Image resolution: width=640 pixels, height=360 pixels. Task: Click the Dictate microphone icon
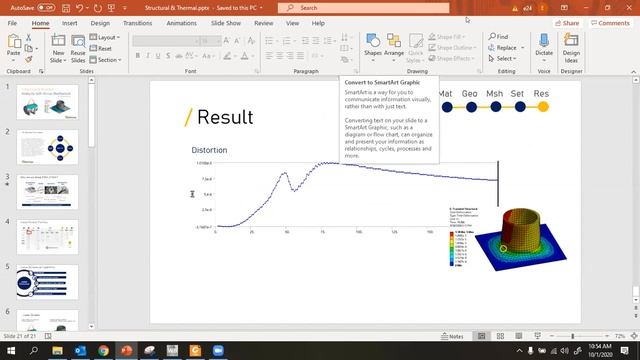[544, 41]
